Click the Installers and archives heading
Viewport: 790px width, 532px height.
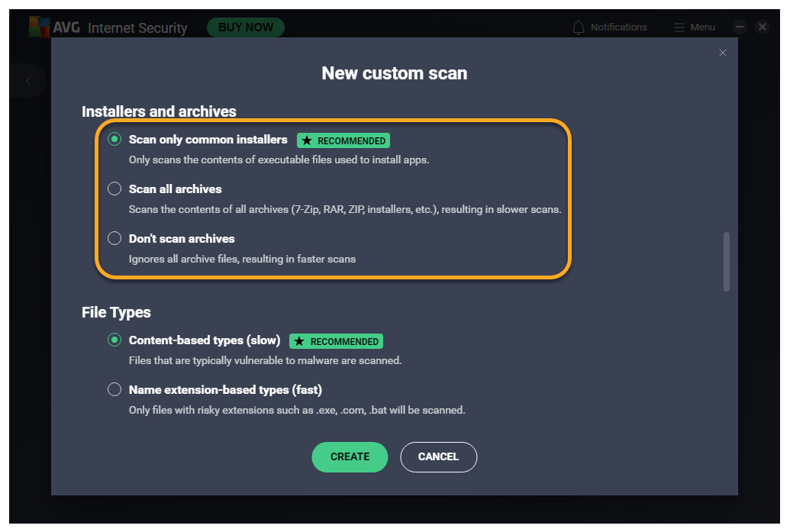point(159,111)
